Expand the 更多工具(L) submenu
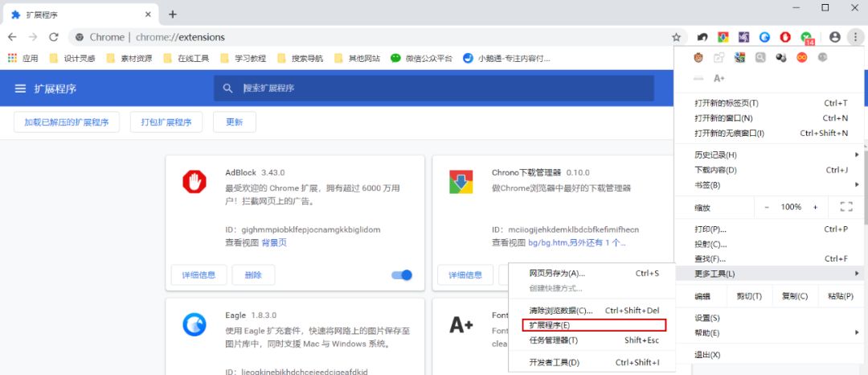Screen dimensions: 868x375 pyautogui.click(x=769, y=274)
